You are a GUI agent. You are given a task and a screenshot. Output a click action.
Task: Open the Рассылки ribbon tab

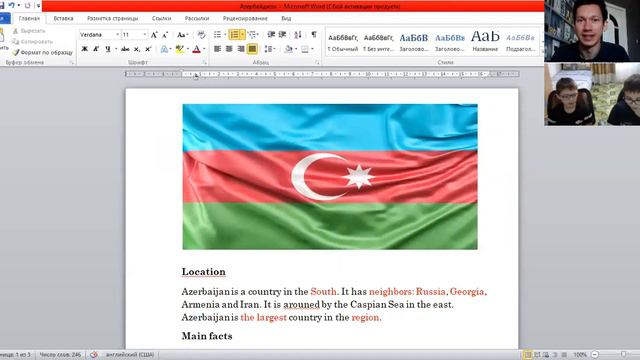197,18
